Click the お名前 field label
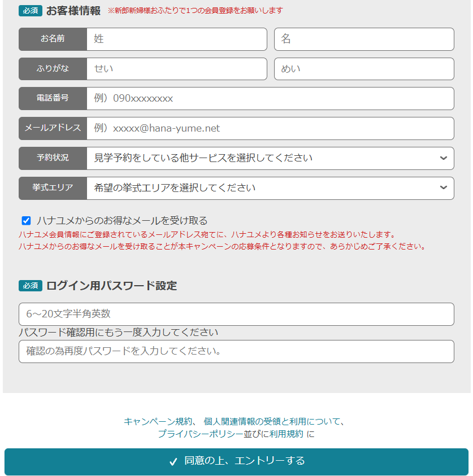Viewport: 473px width, 476px height. tap(53, 39)
